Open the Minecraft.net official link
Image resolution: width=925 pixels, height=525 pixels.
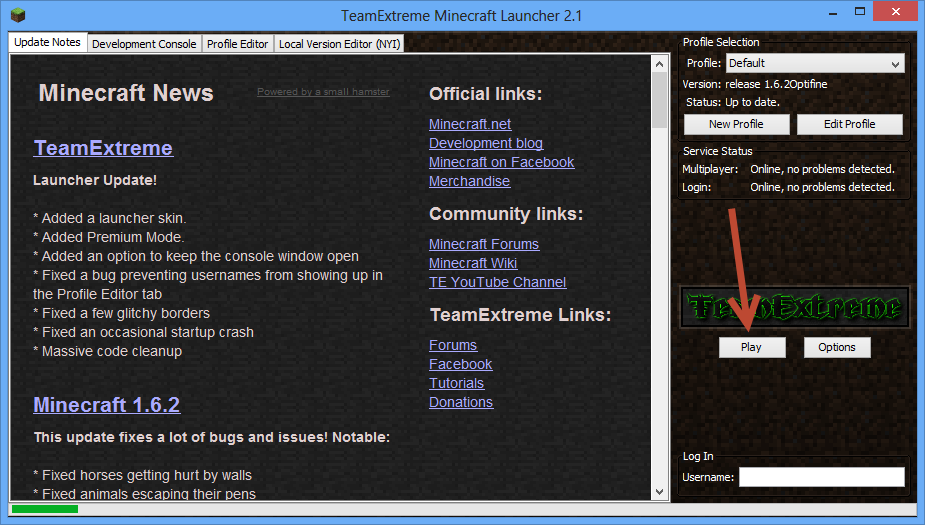pyautogui.click(x=470, y=124)
